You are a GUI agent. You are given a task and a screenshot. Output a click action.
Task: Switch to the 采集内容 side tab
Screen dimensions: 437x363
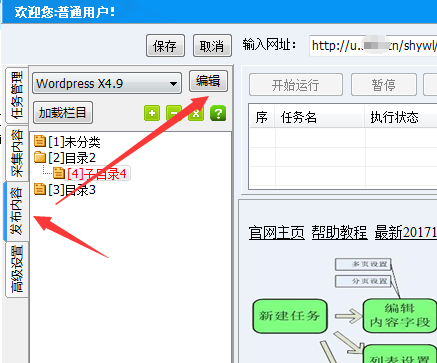coord(17,153)
